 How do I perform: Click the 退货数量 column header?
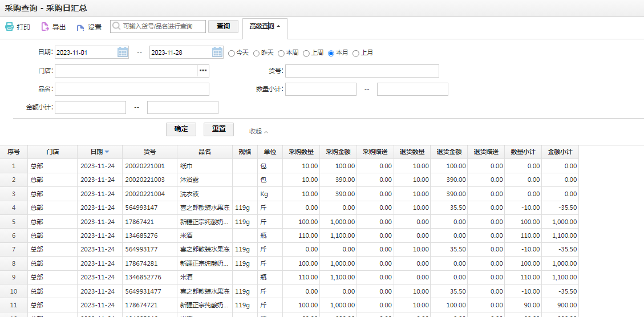pos(412,152)
